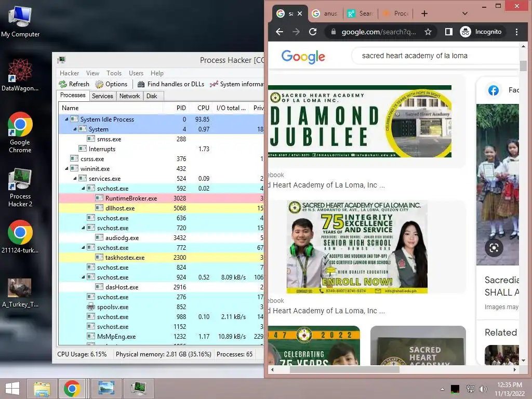Collapse the svchost.exe PID 924 node
The image size is (532, 399).
tap(83, 277)
